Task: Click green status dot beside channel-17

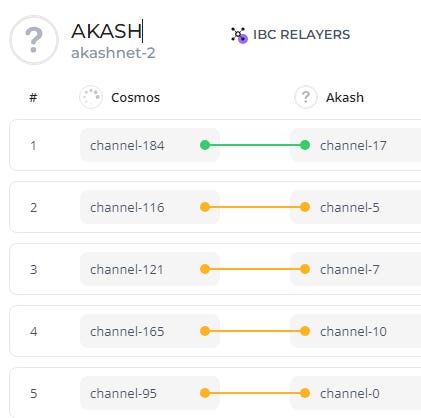Action: pos(305,145)
